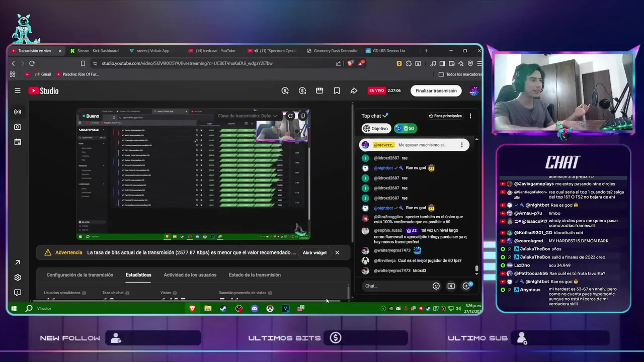Click the EN VIVO live badge
This screenshot has height=362, width=644.
[x=376, y=90]
